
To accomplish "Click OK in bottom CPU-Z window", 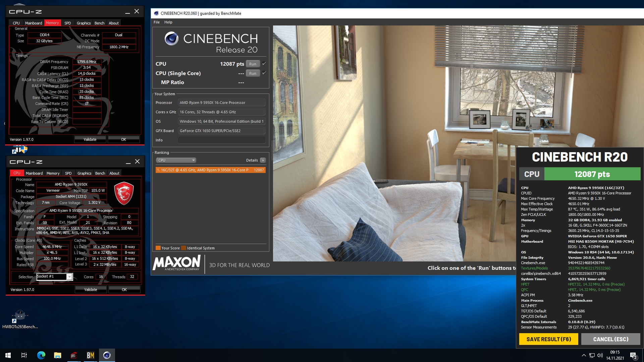I will pos(124,290).
